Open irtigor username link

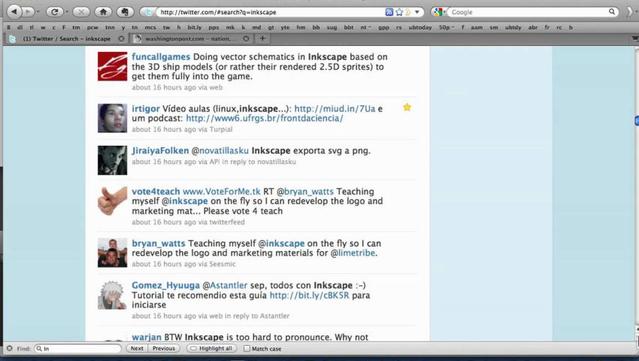tap(145, 109)
